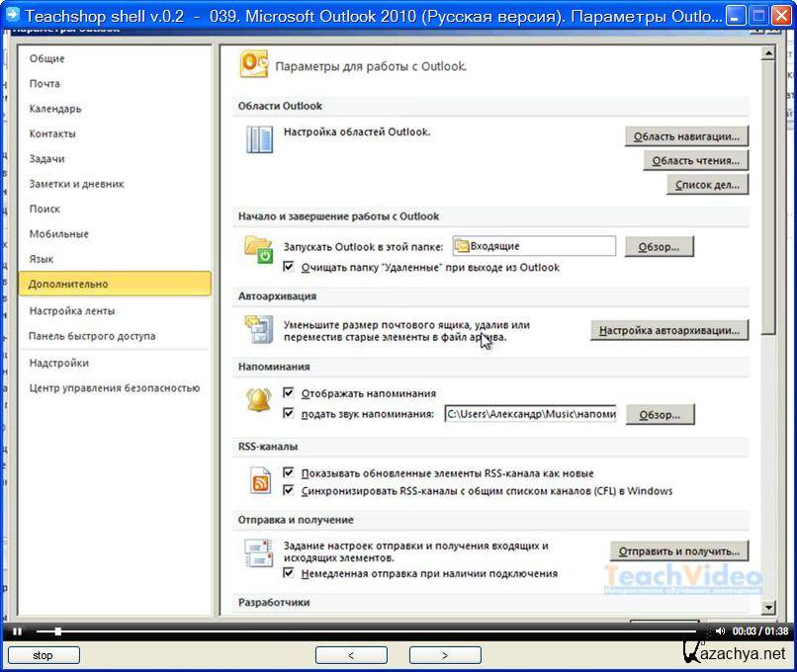Select 'Календарь' in the left sidebar

[x=55, y=109]
